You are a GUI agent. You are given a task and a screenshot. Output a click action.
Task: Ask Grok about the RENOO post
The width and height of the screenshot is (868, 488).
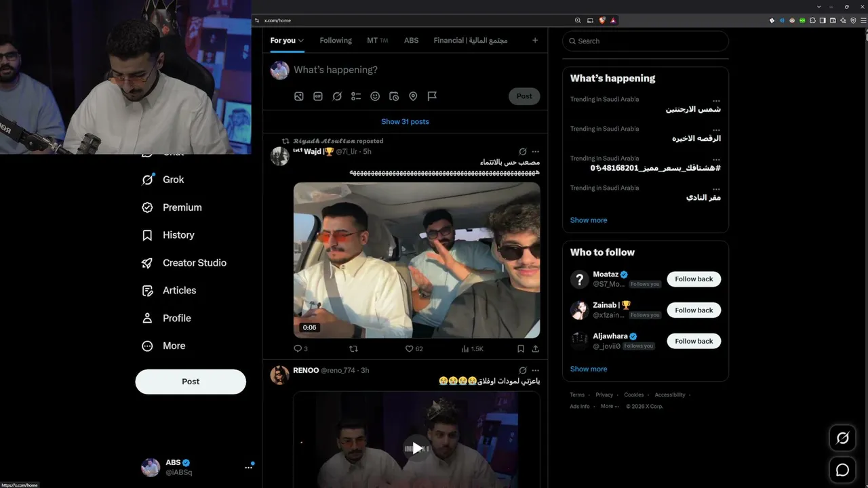click(x=523, y=371)
